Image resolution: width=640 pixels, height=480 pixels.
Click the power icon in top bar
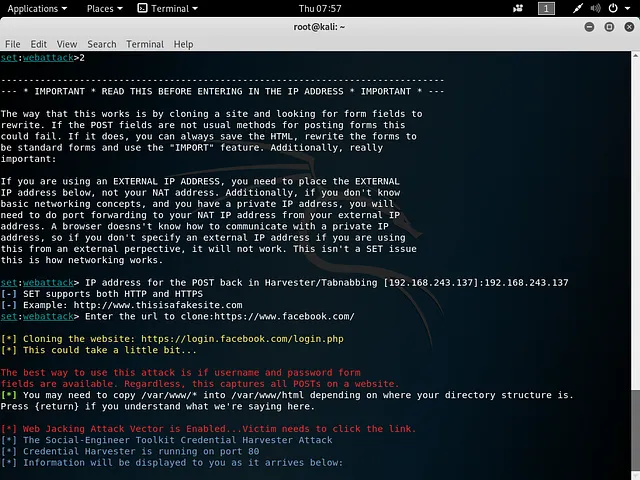[x=613, y=9]
